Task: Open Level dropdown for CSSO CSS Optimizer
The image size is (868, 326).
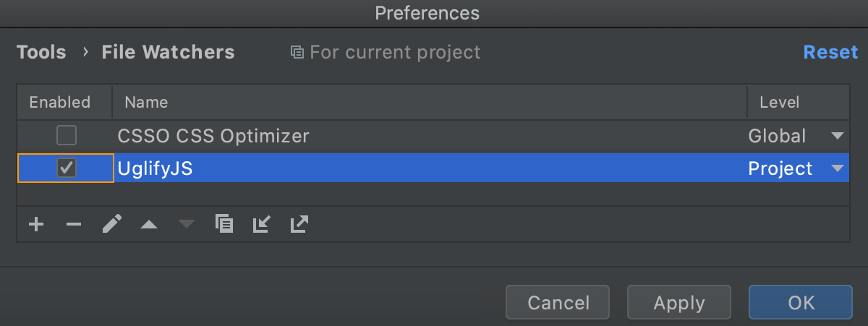Action: [837, 136]
